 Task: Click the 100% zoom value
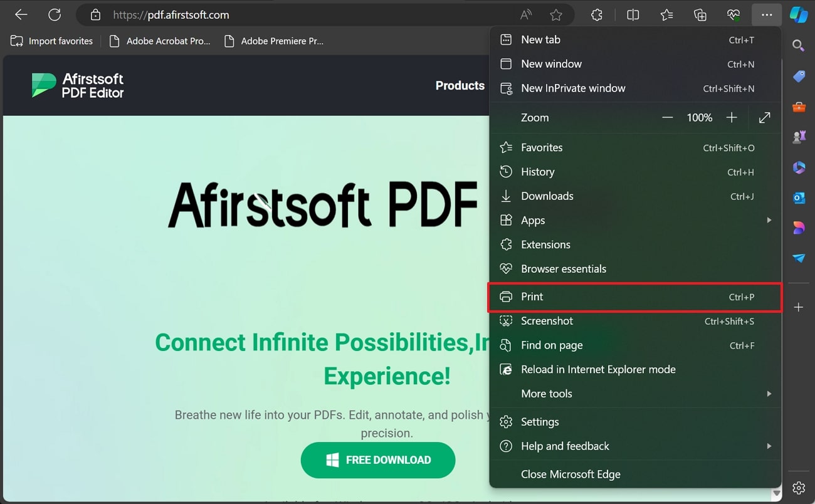click(x=700, y=118)
